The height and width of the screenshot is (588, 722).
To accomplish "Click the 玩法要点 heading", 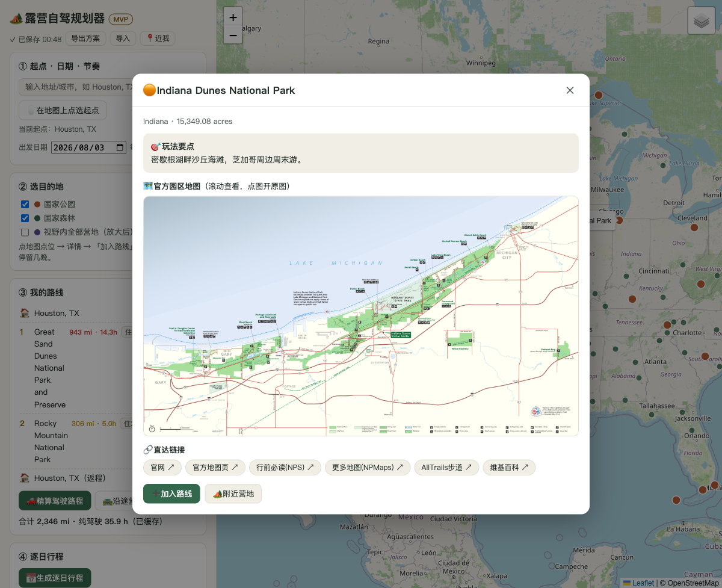I will pos(173,146).
